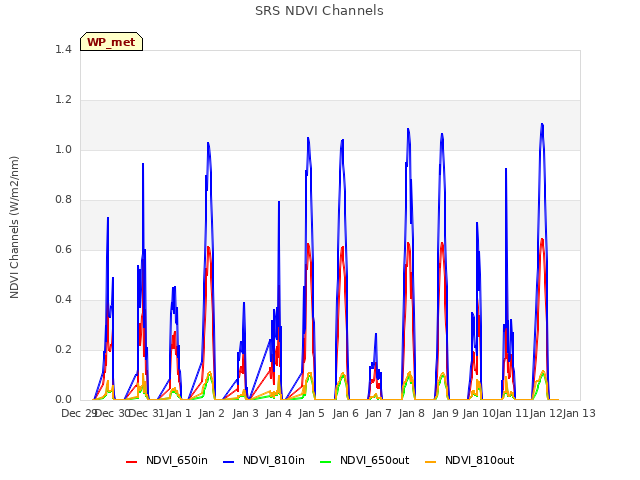Click the NDVI_810in legend label
This screenshot has width=640, height=480.
point(274,460)
